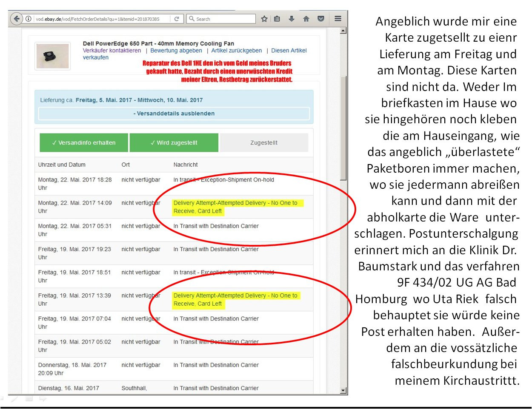Select the Montag, 22. Mai. 2017 18:28 timestamp
532x409 pixels.
click(x=75, y=184)
